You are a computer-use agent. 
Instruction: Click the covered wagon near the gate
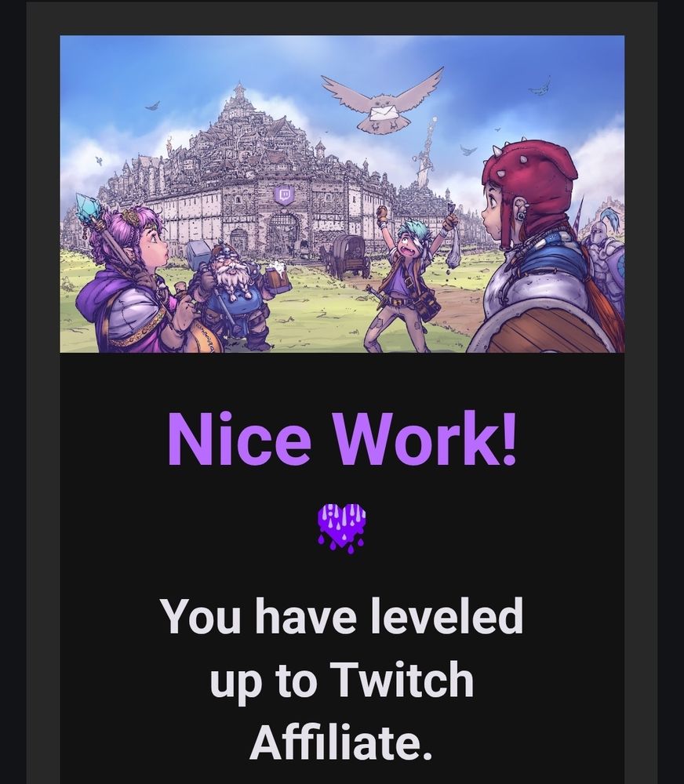click(x=351, y=255)
